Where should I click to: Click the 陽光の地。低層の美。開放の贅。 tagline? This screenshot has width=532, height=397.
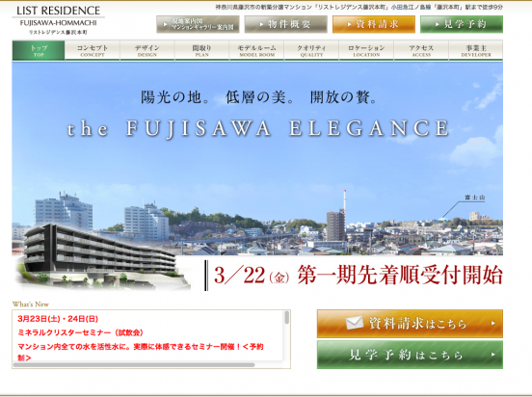259,97
